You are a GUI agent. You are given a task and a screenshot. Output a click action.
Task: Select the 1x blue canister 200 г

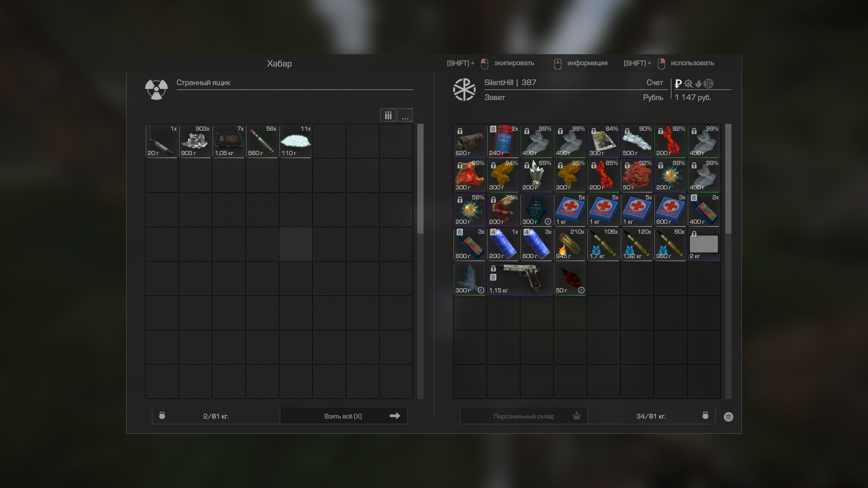coord(503,244)
